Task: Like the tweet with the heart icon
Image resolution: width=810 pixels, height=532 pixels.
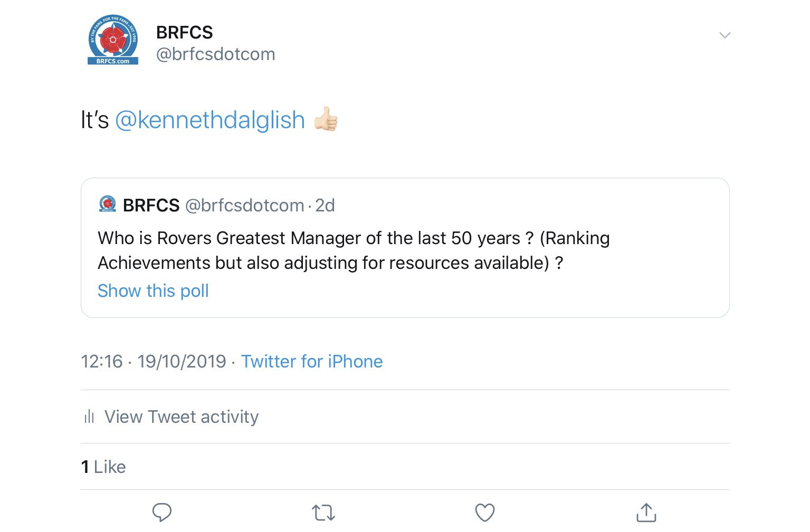Action: [485, 512]
